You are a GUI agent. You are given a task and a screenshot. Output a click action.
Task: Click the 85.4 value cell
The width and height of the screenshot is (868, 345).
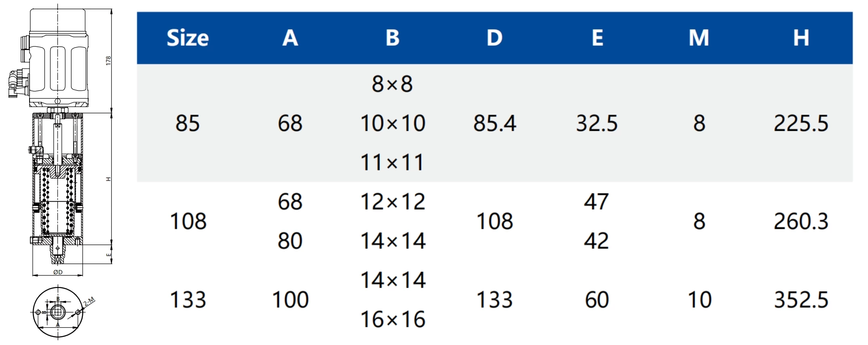pos(495,123)
